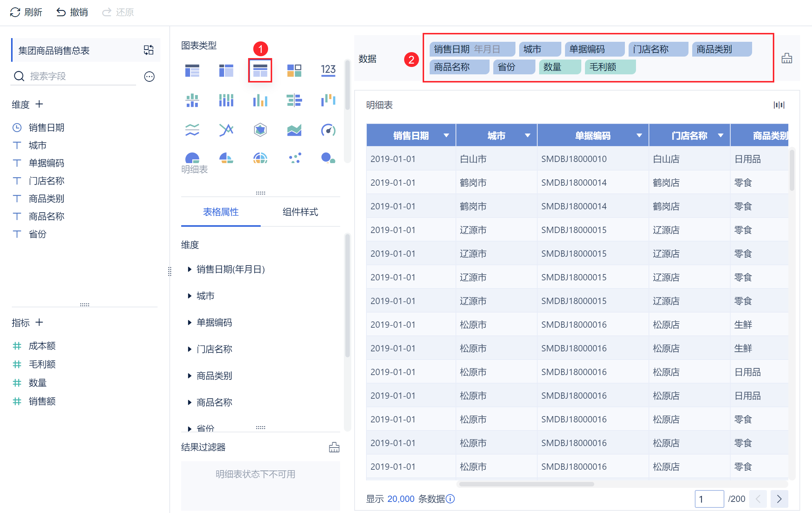Viewport: 812px width, 513px height.
Task: Select the scatter plot chart icon
Action: (x=294, y=158)
